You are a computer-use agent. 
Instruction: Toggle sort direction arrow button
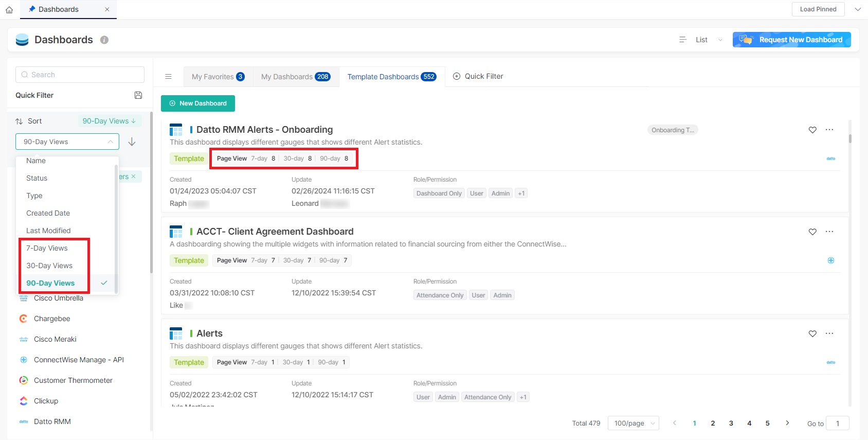point(132,142)
